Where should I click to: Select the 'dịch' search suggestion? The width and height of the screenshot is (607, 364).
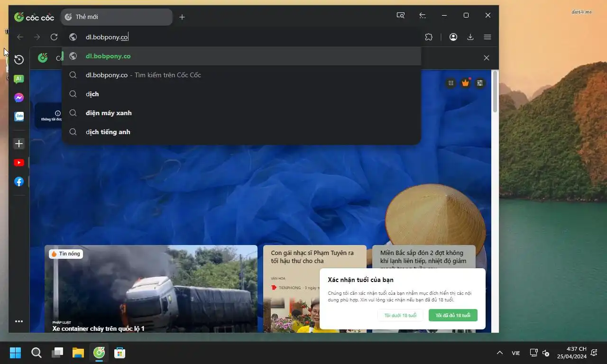pos(242,94)
